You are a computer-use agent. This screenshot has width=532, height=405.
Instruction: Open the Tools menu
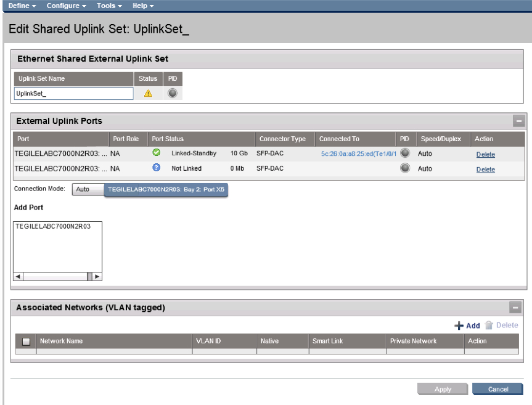pyautogui.click(x=106, y=5)
